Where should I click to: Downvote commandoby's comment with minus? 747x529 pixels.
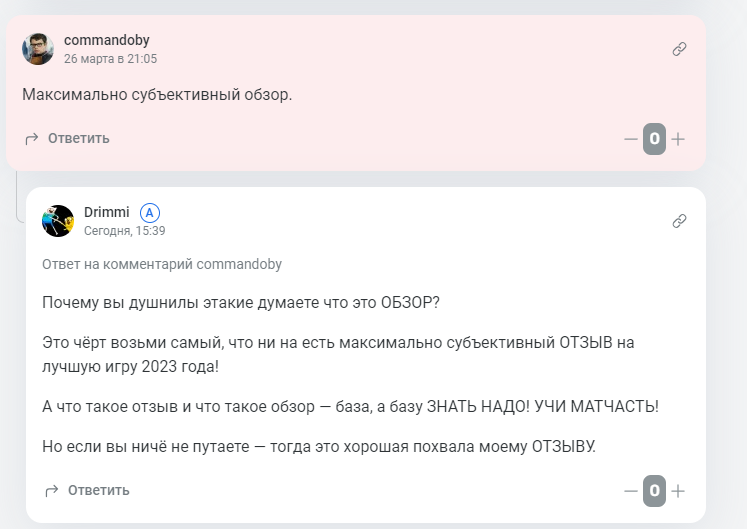(631, 139)
